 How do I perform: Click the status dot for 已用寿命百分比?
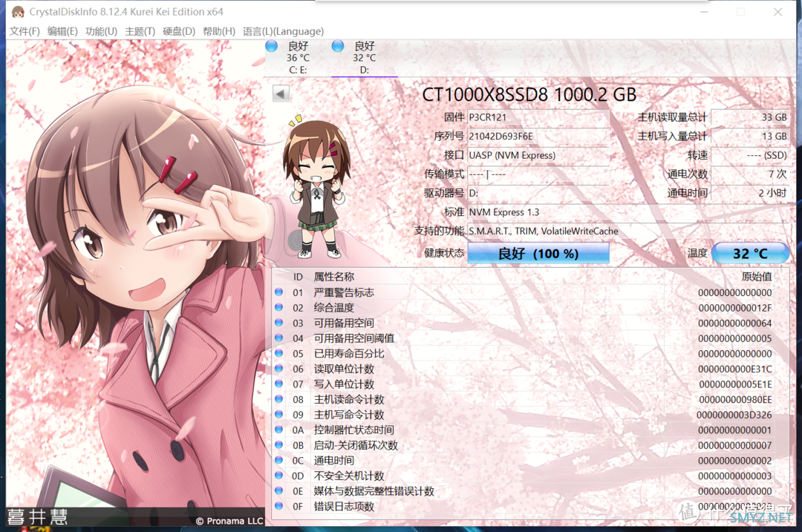tap(278, 353)
